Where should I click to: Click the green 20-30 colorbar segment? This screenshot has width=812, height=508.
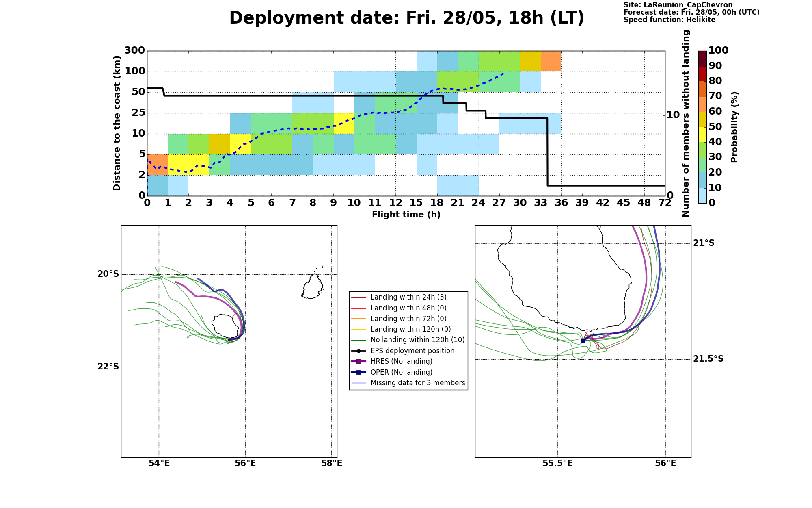pos(702,165)
